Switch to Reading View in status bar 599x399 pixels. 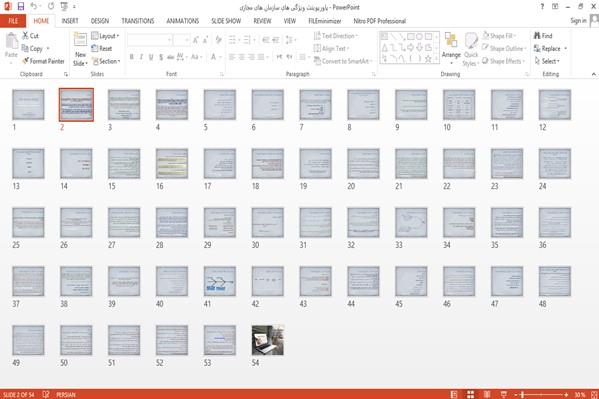(x=487, y=394)
